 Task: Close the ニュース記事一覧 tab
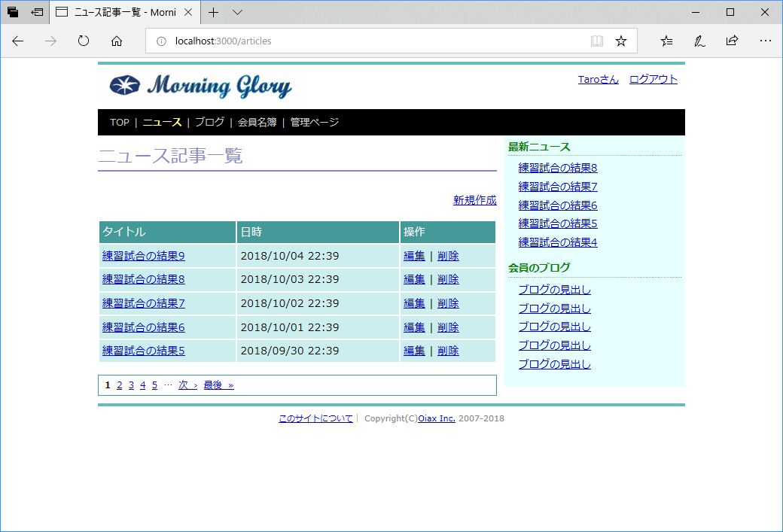click(x=188, y=13)
